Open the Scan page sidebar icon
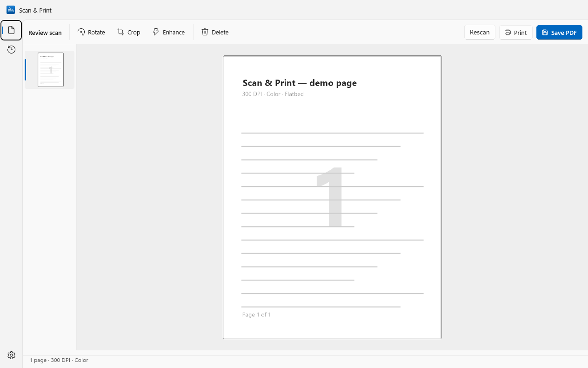 (x=11, y=30)
